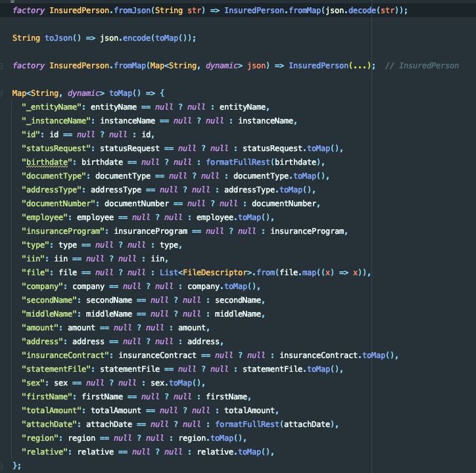476x473 pixels.
Task: Click the "_instanceName" key string
Action: tap(56, 121)
